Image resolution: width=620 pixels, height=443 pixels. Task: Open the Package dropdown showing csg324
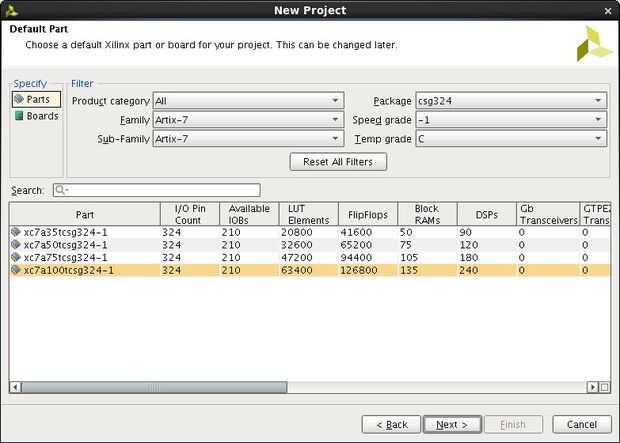point(511,101)
